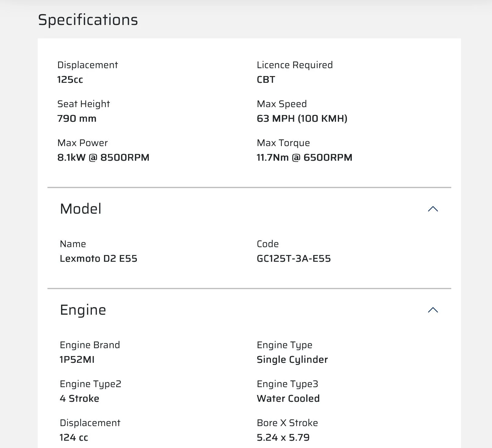Click the Specifications page heading
The width and height of the screenshot is (492, 448).
pyautogui.click(x=88, y=20)
